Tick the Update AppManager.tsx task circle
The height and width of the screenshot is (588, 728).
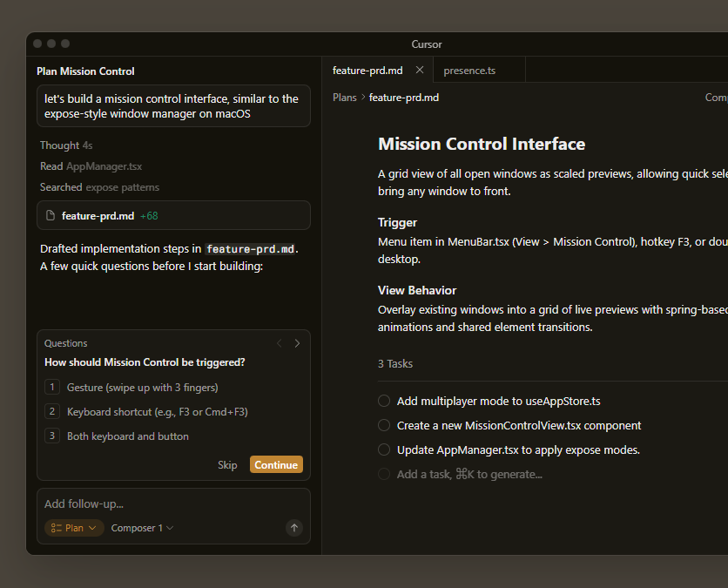click(x=384, y=450)
